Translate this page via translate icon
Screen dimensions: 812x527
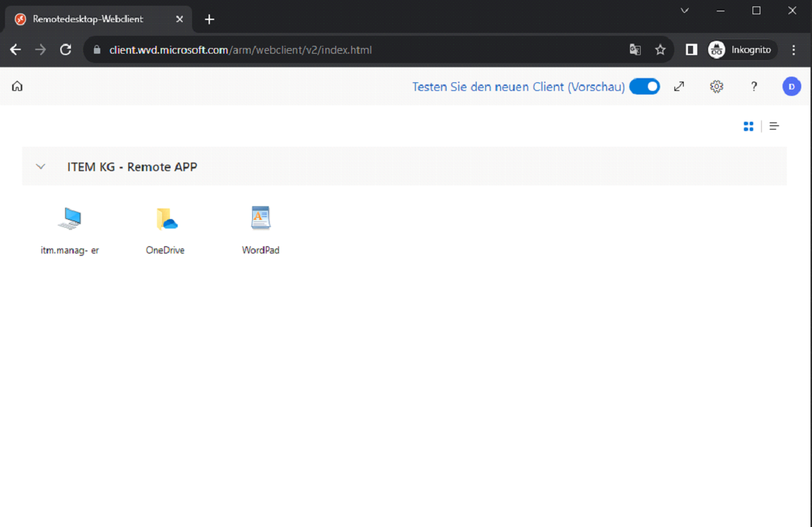pyautogui.click(x=635, y=49)
